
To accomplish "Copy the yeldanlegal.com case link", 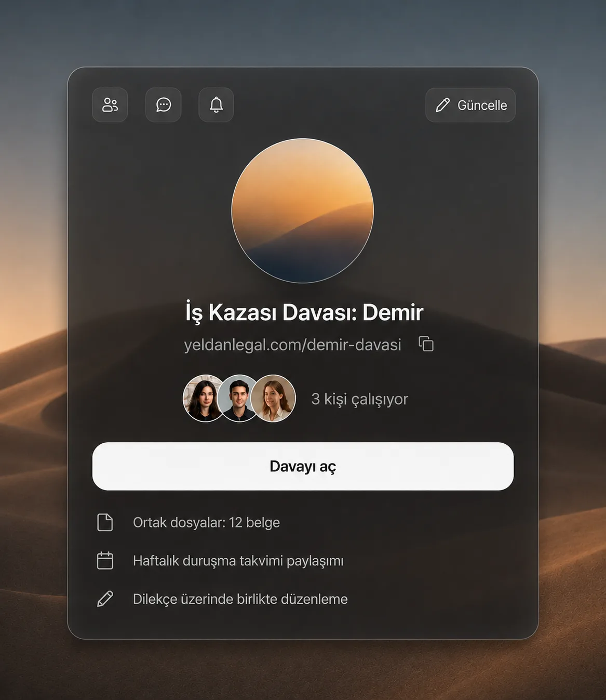I will pyautogui.click(x=426, y=344).
